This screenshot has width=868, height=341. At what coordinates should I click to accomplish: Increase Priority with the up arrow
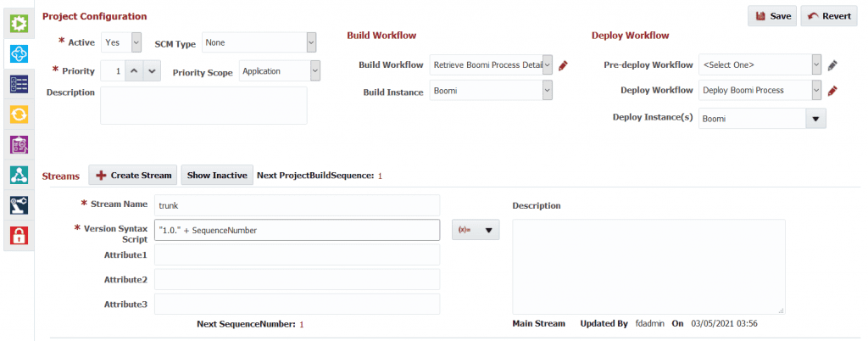(x=134, y=71)
